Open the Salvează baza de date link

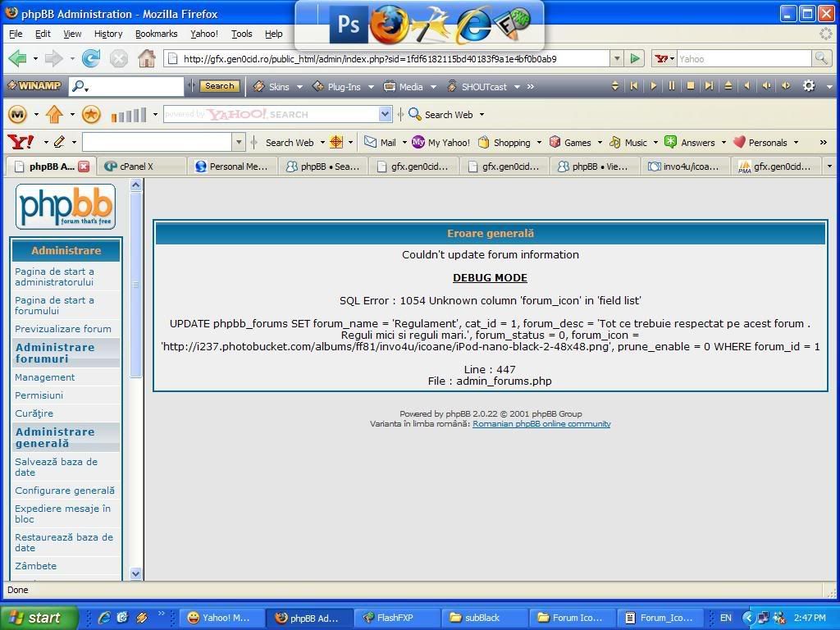point(57,467)
